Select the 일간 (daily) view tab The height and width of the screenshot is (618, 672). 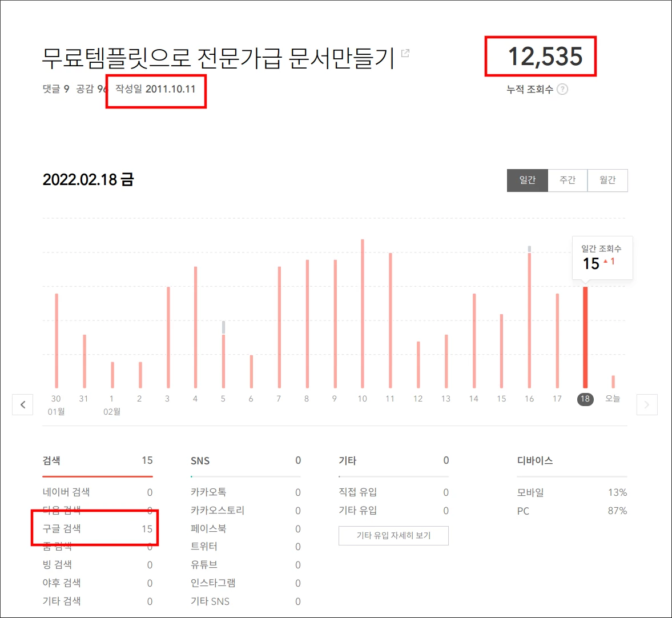click(527, 180)
